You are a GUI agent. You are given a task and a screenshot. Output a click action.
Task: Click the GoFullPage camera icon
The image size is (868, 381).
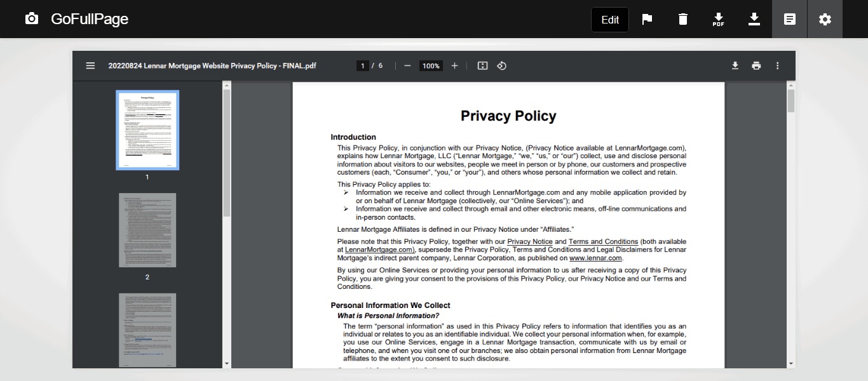(31, 19)
